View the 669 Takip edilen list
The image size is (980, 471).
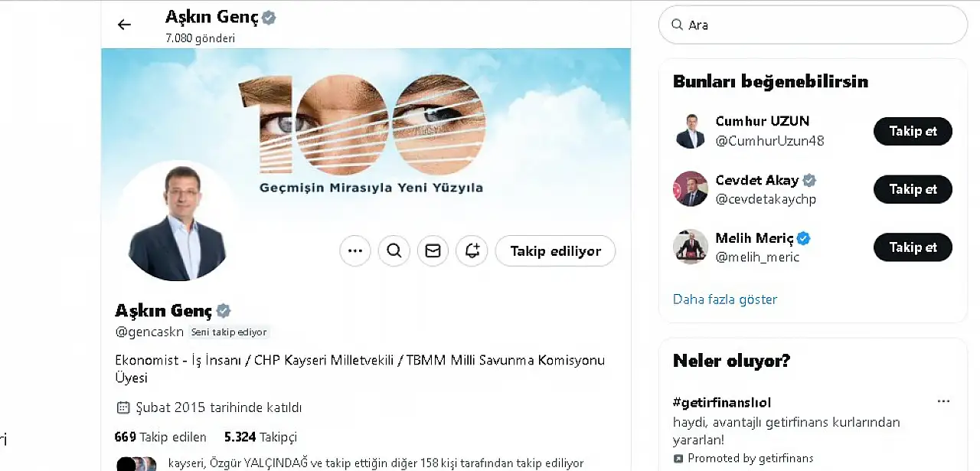(161, 437)
